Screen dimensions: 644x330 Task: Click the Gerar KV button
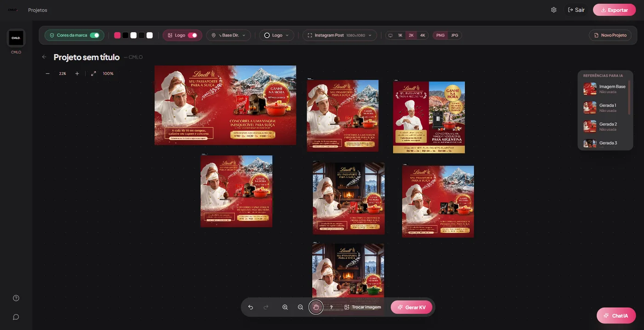tap(411, 307)
